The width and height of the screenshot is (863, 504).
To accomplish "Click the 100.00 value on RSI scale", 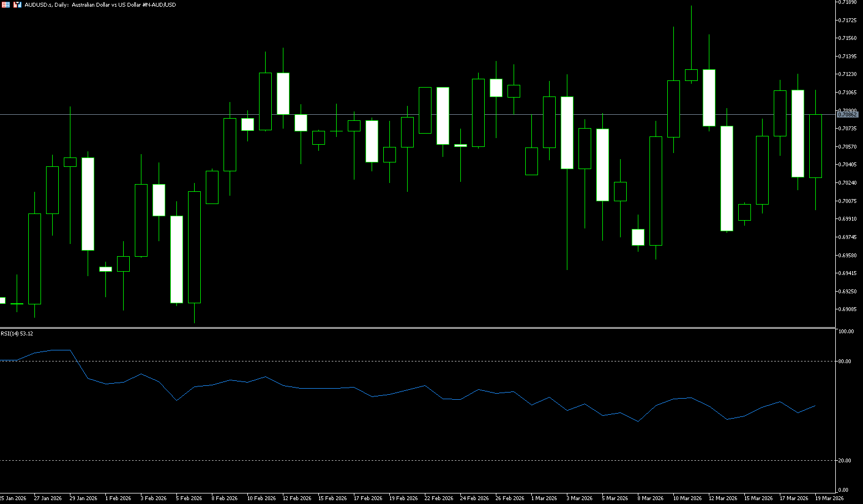I will pos(846,332).
